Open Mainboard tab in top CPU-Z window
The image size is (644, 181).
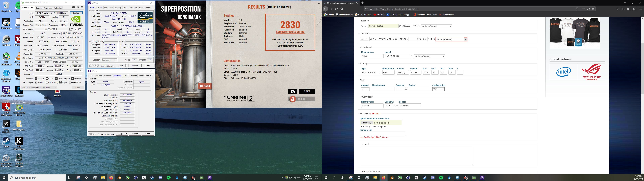click(x=109, y=8)
